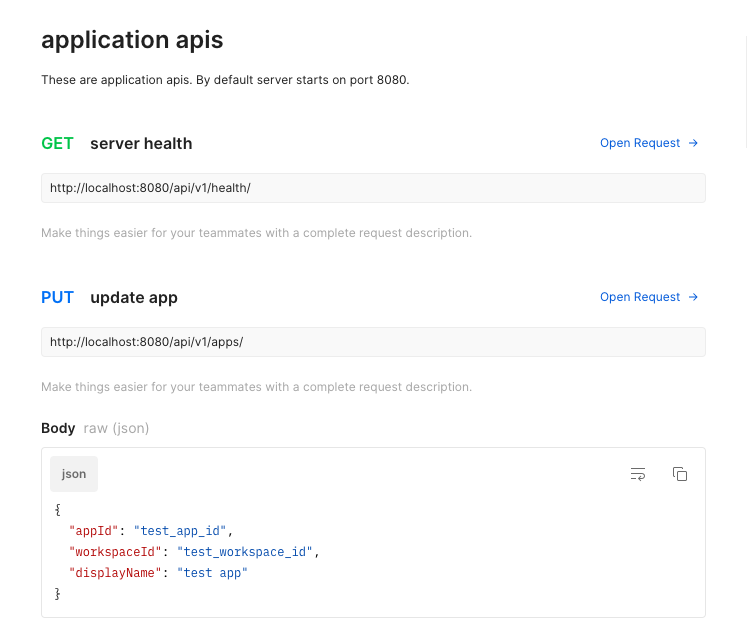Click the "raw (json)" body type label

tap(116, 428)
